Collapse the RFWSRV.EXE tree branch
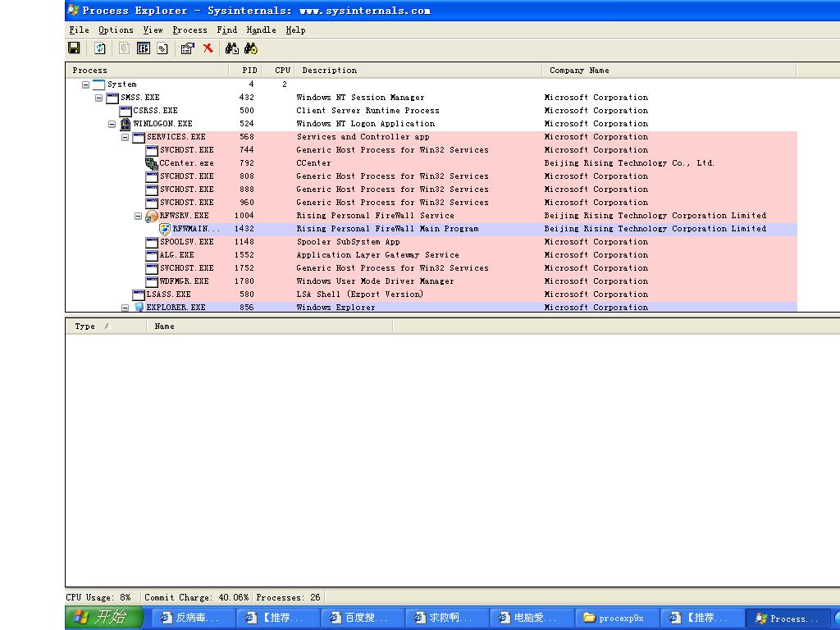The width and height of the screenshot is (840, 630). pos(139,216)
